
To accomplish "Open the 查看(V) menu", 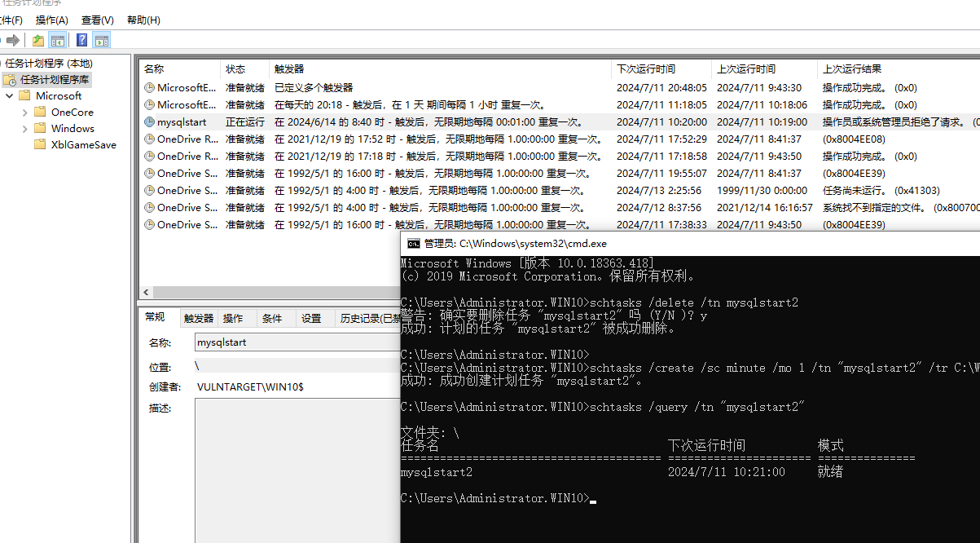I will 98,20.
